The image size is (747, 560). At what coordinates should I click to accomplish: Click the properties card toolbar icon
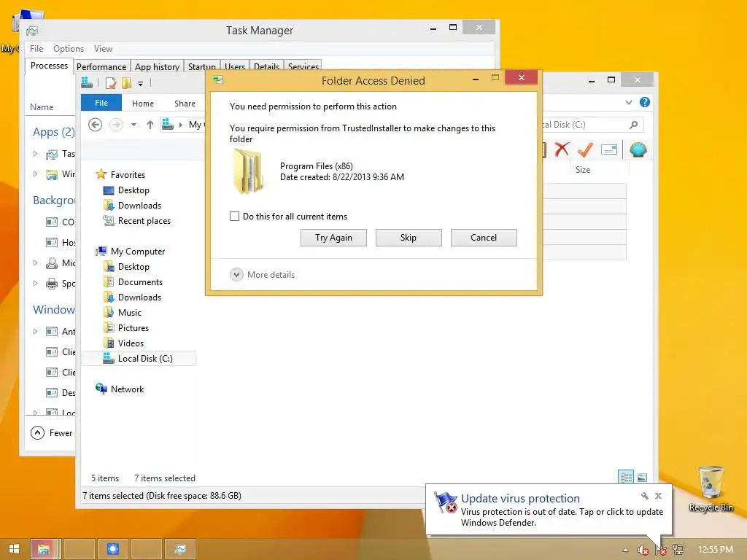[609, 149]
